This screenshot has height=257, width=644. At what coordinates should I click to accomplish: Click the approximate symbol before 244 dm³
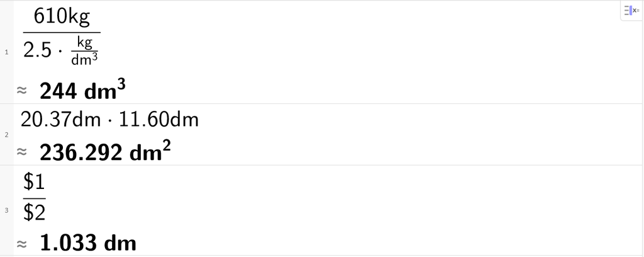21,91
